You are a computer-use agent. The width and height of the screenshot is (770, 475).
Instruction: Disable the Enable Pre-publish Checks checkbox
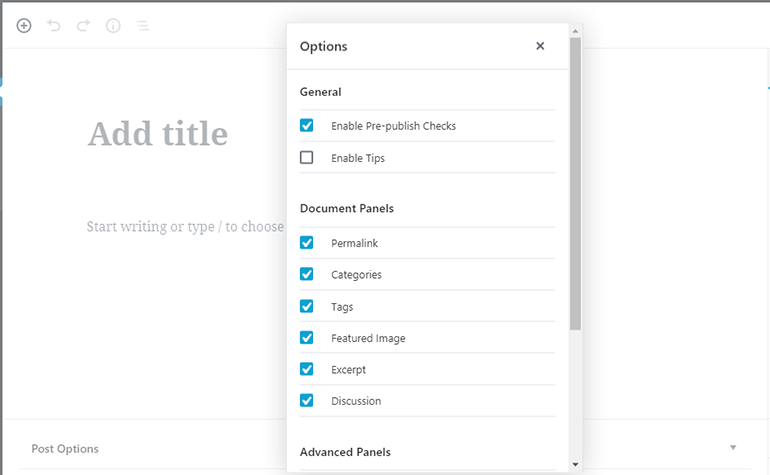coord(307,126)
